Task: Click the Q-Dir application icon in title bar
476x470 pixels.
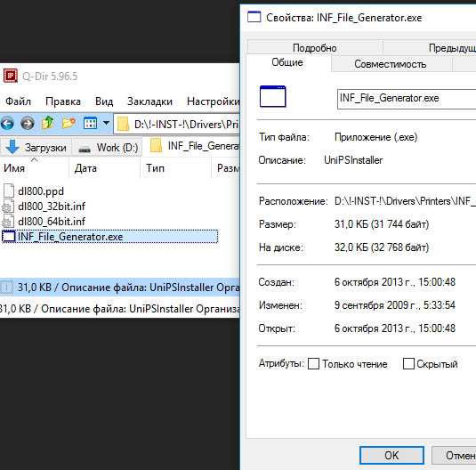Action: 11,76
